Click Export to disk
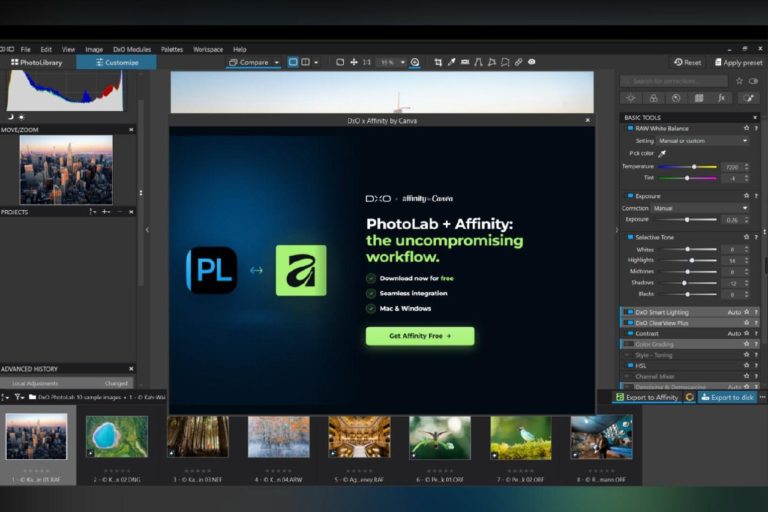768x512 pixels. pyautogui.click(x=727, y=397)
